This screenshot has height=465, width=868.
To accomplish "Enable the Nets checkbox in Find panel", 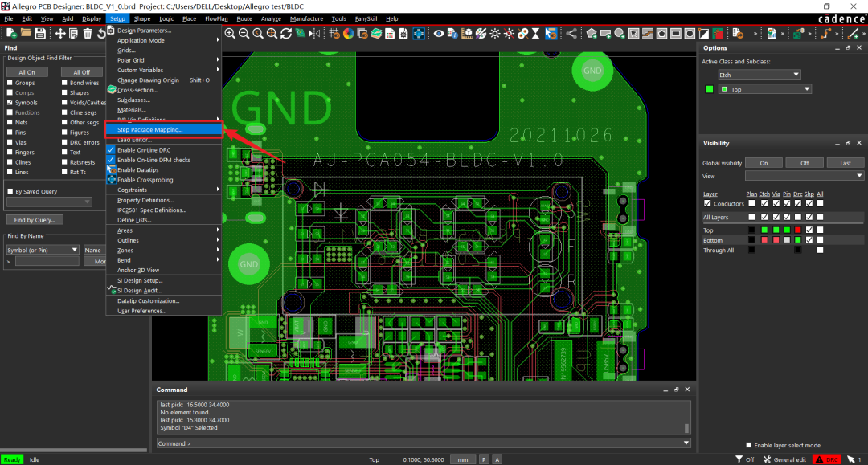I will point(10,123).
